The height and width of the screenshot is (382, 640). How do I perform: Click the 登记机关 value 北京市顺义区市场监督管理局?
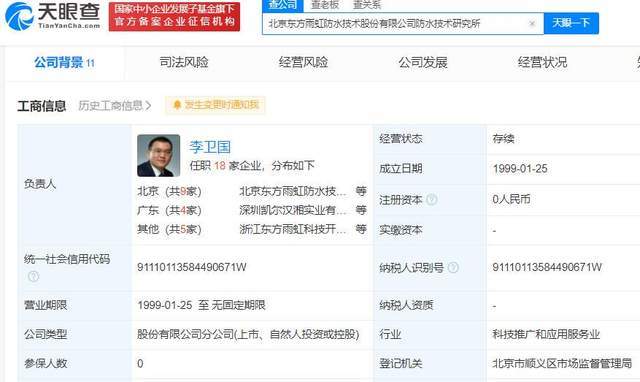click(562, 363)
